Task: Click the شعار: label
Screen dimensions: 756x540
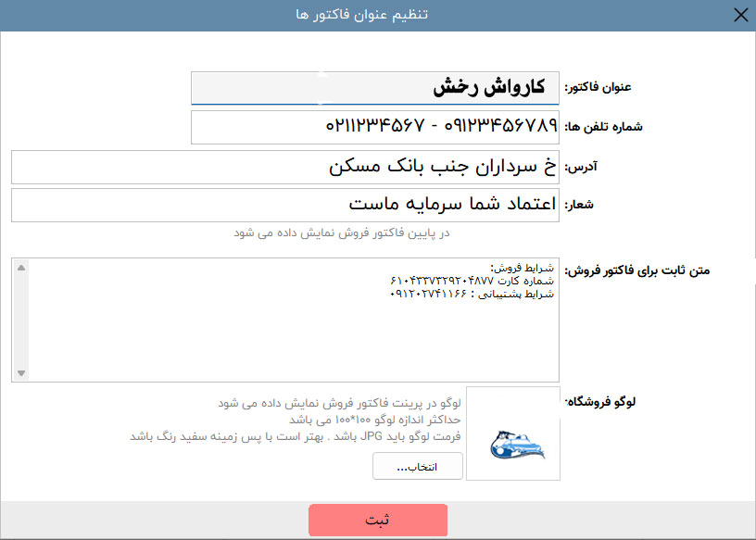Action: 578,205
